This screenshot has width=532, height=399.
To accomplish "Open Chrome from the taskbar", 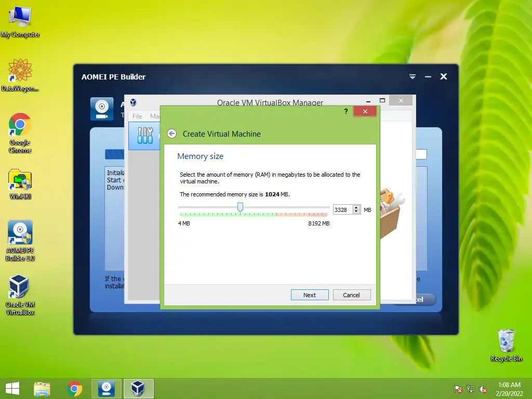I will click(74, 389).
